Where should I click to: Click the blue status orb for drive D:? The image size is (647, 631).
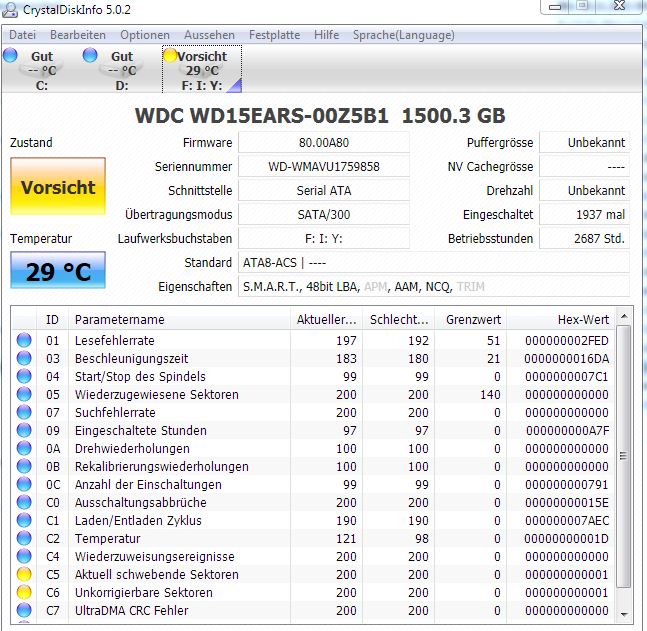(x=90, y=55)
